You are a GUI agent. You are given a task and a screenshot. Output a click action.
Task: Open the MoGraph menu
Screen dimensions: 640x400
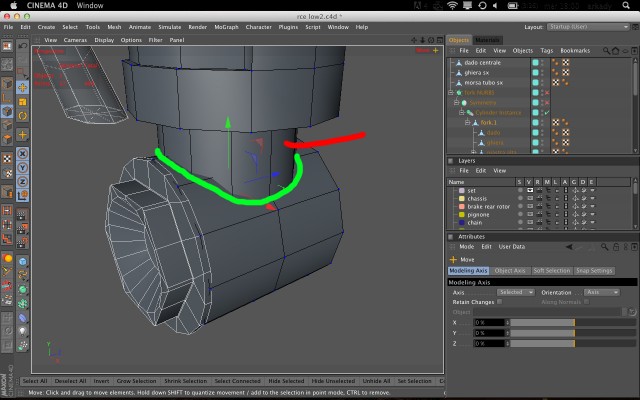(226, 27)
